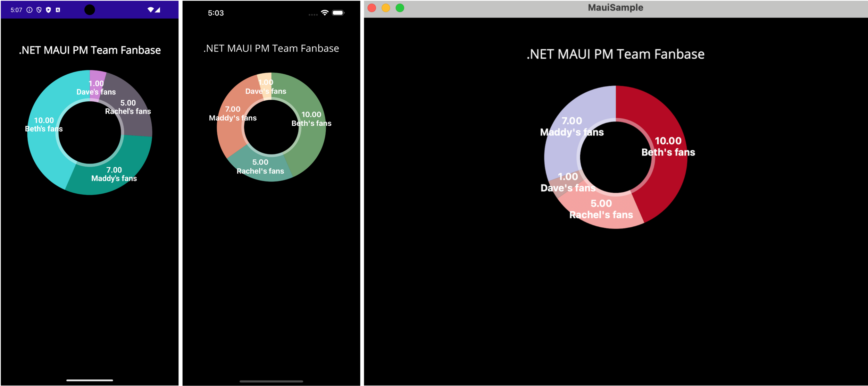Screen dimensions: 868x386
Task: Click the green zoom button of MauiSample window
Action: coord(400,8)
